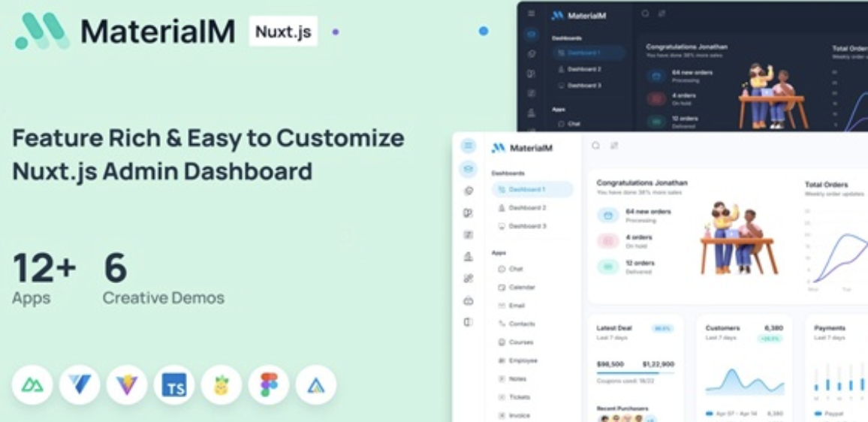This screenshot has width=868, height=422.
Task: Click fourth mini-rail icon in dark dashboard
Action: pyautogui.click(x=532, y=92)
